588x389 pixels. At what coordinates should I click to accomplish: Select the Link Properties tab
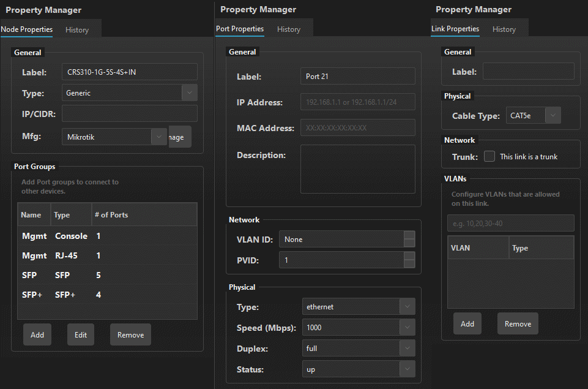click(455, 29)
